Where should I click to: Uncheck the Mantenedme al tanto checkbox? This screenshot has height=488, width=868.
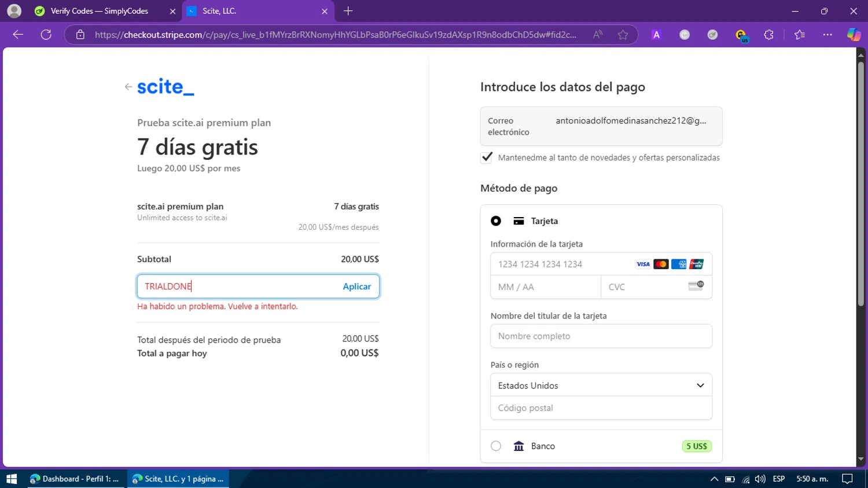487,157
